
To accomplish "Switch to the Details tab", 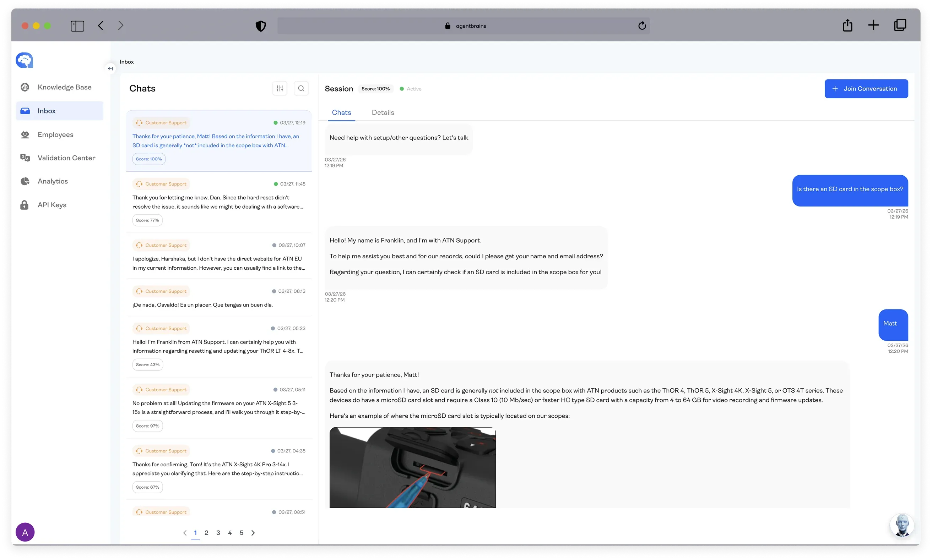I will 383,112.
